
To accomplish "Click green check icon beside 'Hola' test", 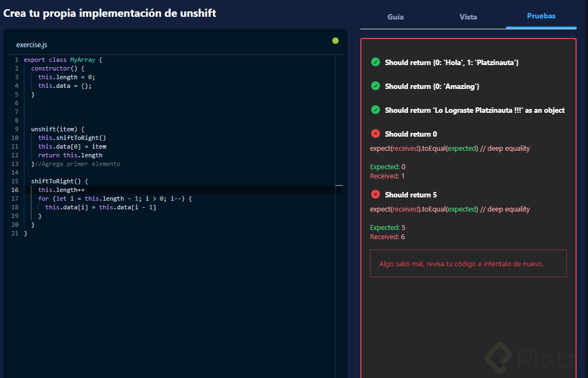I will [375, 62].
